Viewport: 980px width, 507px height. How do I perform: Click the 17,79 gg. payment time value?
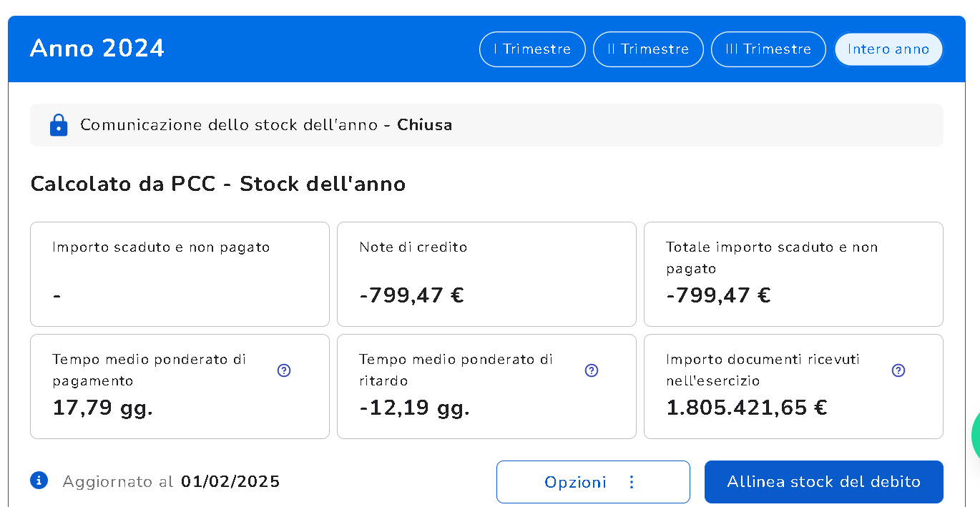(x=103, y=408)
